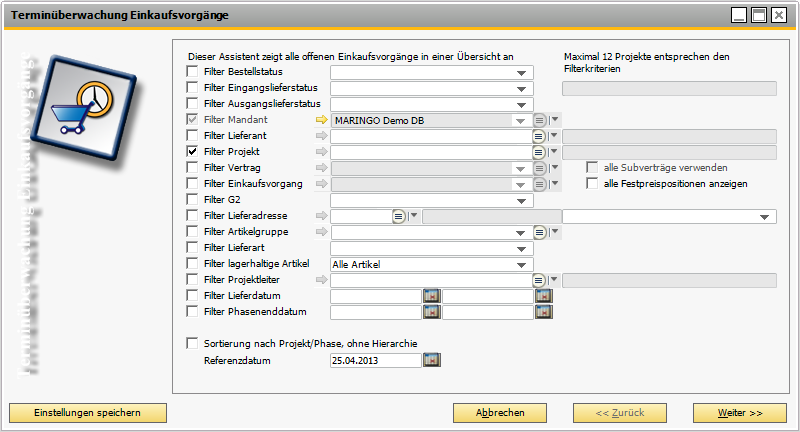Click the link arrow beside Filter Artikelgruppe
The image size is (800, 432).
321,232
